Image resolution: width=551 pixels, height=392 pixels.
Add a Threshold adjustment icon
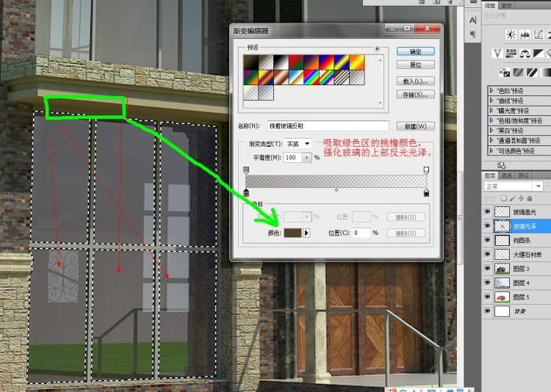click(532, 73)
